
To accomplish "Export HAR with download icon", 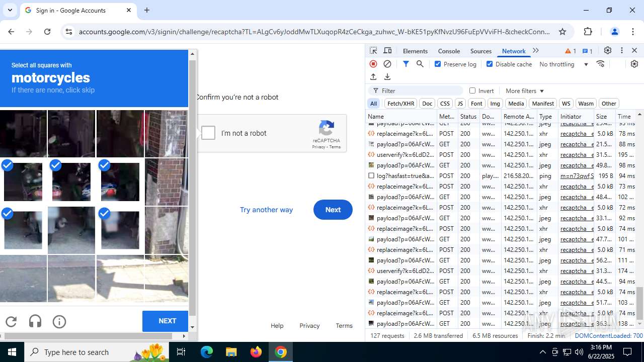I will tap(387, 77).
